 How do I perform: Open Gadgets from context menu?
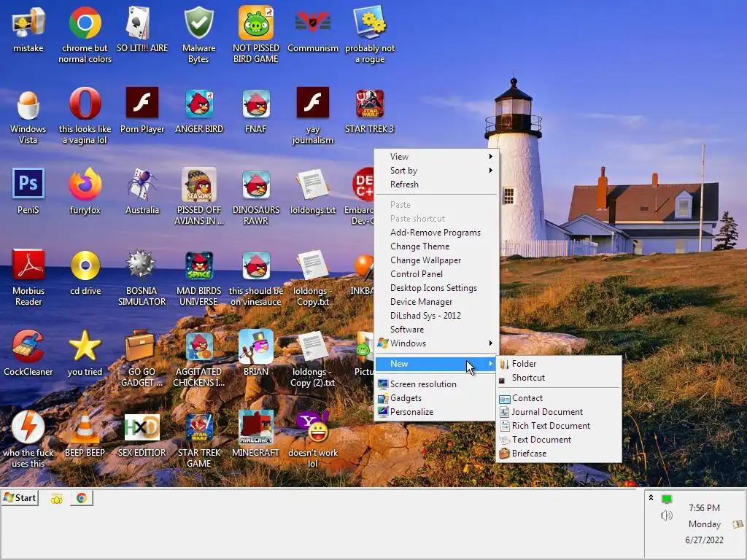(436, 398)
